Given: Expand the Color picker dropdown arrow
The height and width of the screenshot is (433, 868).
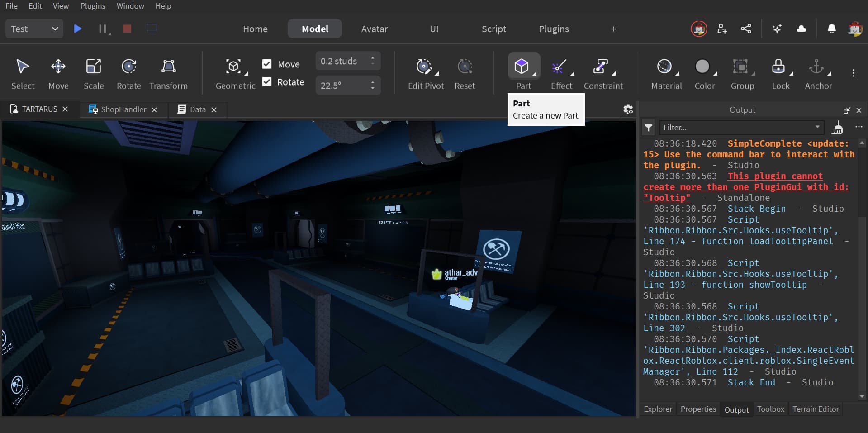Looking at the screenshot, I should 716,73.
